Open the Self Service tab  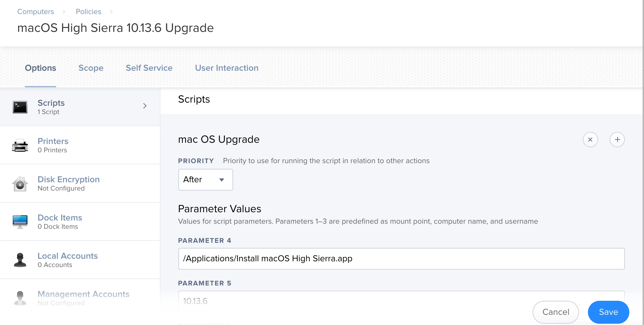(149, 68)
